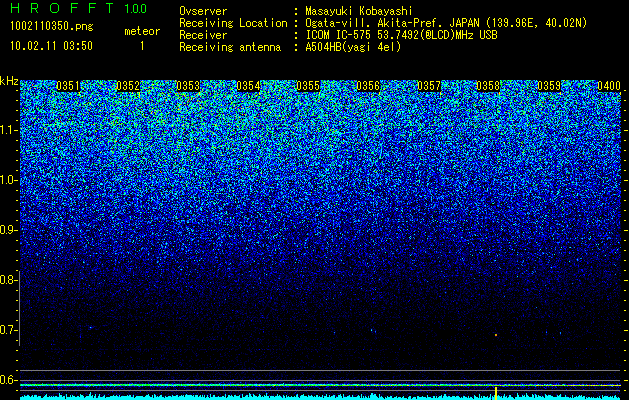Click observer name Masayuki Kobayashi
629x400 pixels.
point(359,11)
